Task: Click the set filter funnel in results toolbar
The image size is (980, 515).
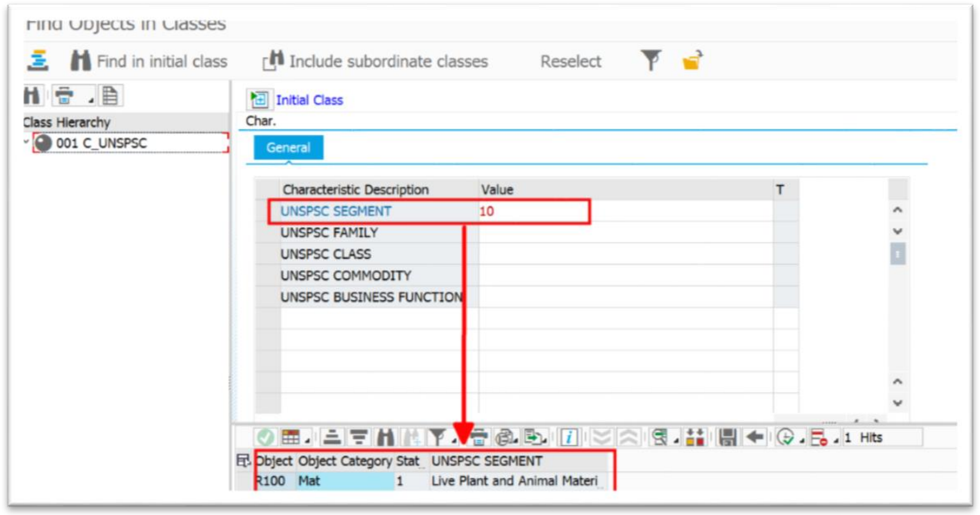Action: (x=437, y=438)
